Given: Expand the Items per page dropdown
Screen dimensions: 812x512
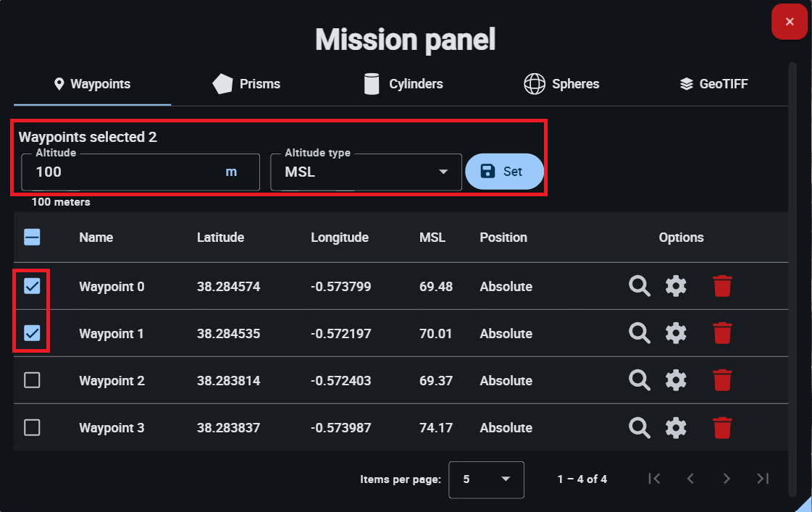Looking at the screenshot, I should click(486, 479).
